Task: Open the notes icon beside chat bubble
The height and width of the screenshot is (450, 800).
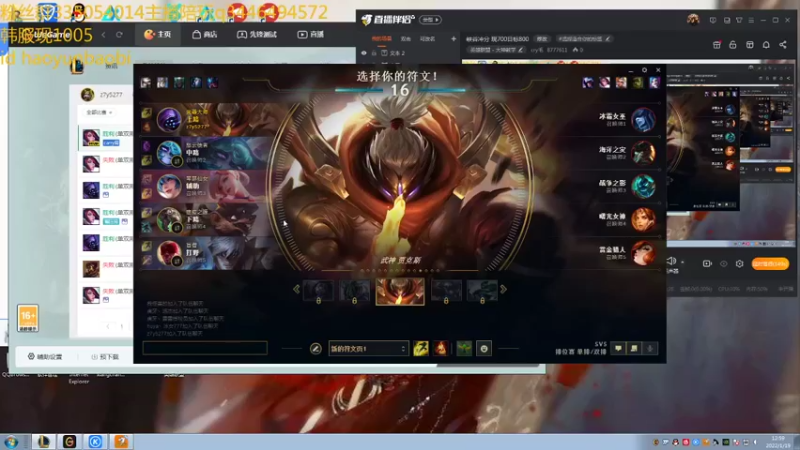Action: tap(634, 348)
